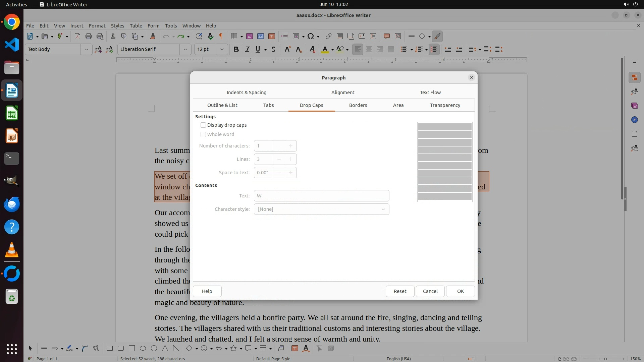Open the Text Flow tab
Screen dimensions: 644x362
point(430,93)
